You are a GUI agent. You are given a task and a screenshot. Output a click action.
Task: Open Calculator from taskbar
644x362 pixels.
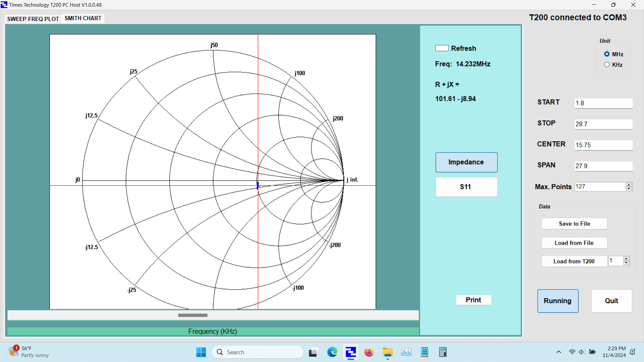(x=443, y=352)
